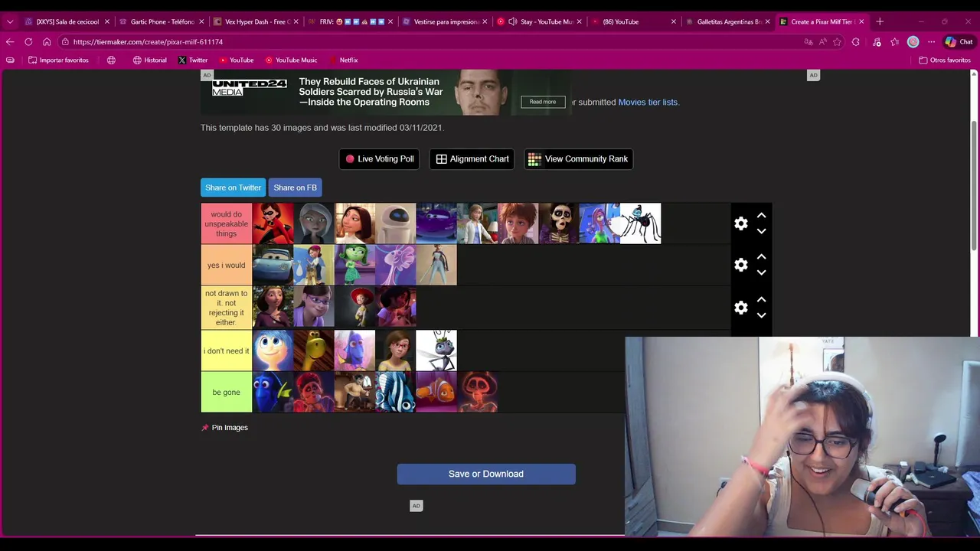The height and width of the screenshot is (551, 980).
Task: Move 'yes i would' row down
Action: [x=761, y=272]
